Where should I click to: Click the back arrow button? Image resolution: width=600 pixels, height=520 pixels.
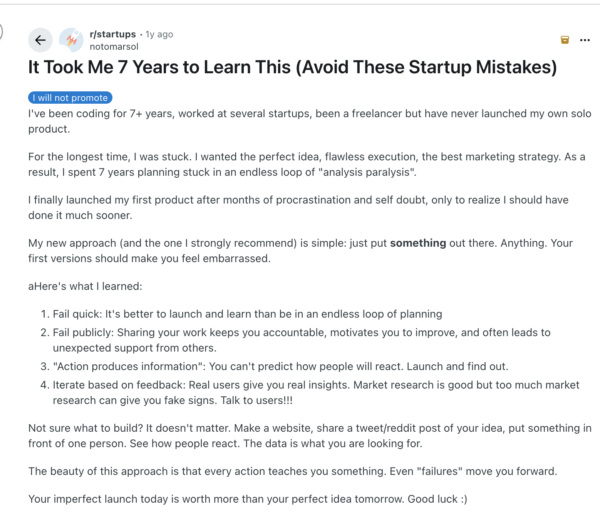[41, 40]
